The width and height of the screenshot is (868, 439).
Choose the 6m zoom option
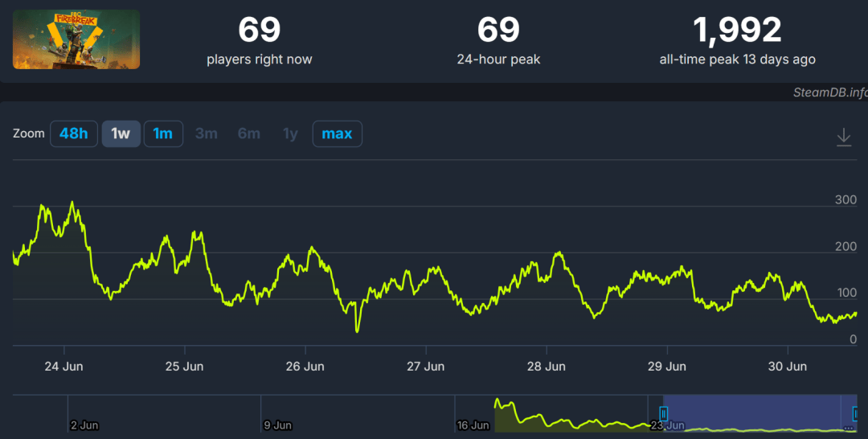click(249, 134)
